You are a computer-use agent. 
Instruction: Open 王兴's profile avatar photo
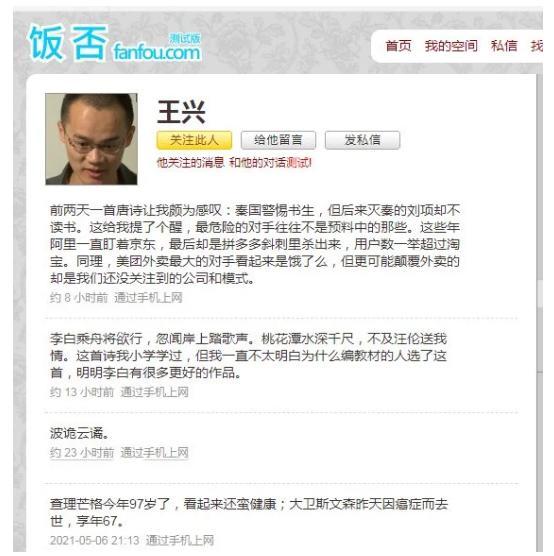[x=91, y=139]
